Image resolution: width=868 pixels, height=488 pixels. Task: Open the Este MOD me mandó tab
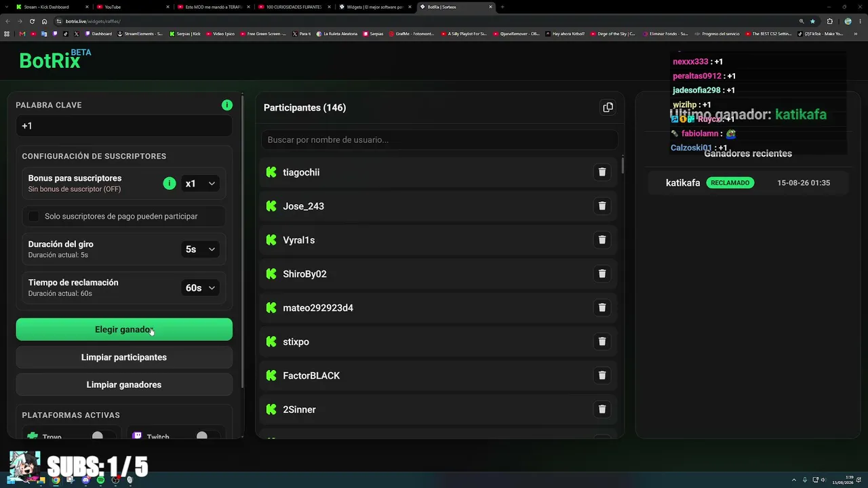click(x=212, y=7)
